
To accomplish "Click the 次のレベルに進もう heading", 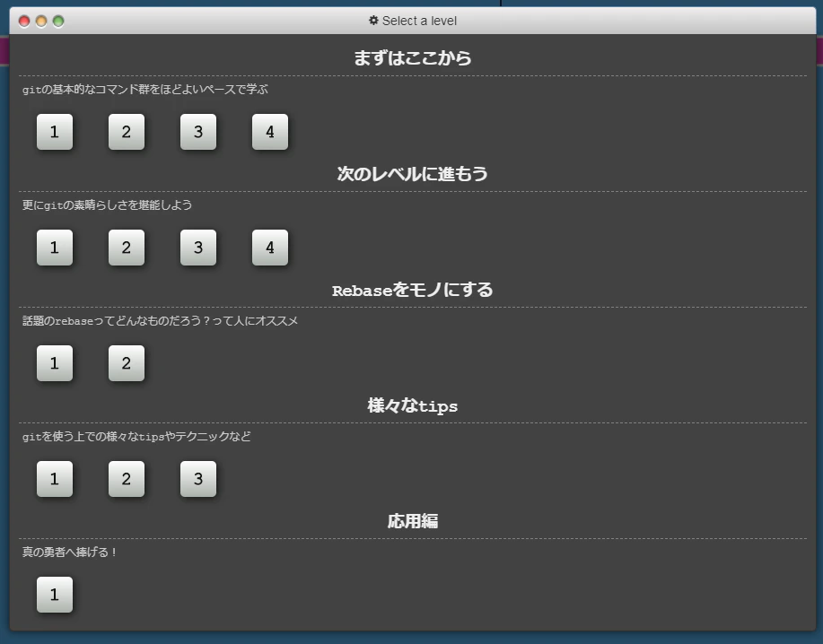I will (413, 174).
